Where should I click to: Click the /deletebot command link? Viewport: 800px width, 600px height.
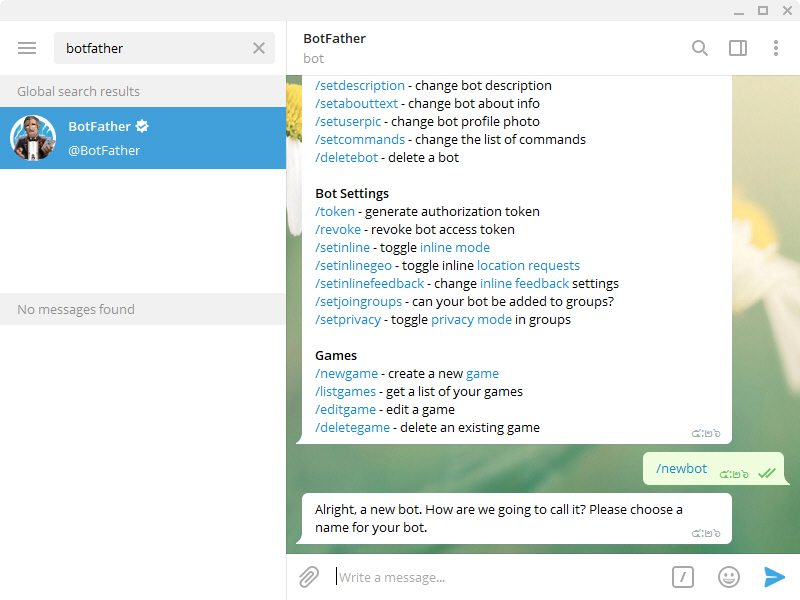pos(346,158)
